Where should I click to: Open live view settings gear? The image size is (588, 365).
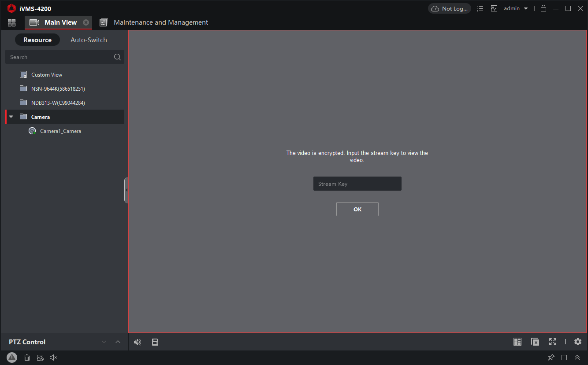(578, 342)
